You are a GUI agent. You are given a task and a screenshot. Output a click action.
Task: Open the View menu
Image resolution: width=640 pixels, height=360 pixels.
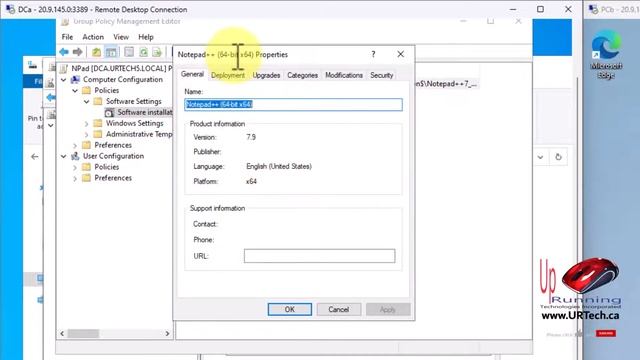click(x=121, y=37)
